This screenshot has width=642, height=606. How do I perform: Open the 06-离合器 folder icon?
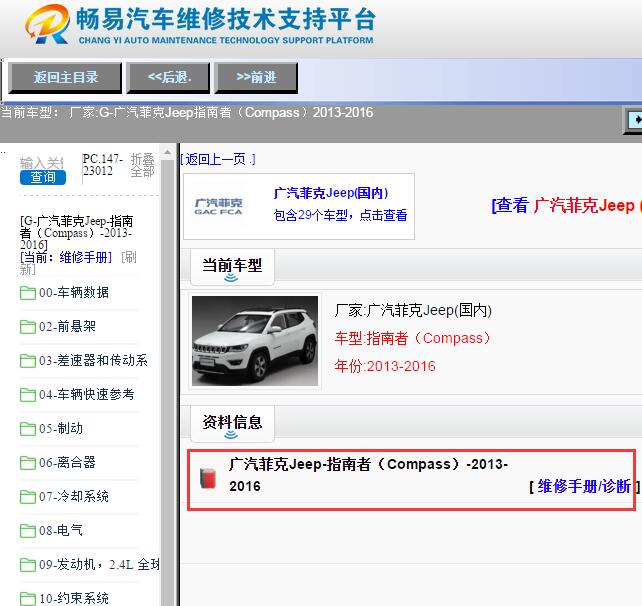click(x=27, y=463)
